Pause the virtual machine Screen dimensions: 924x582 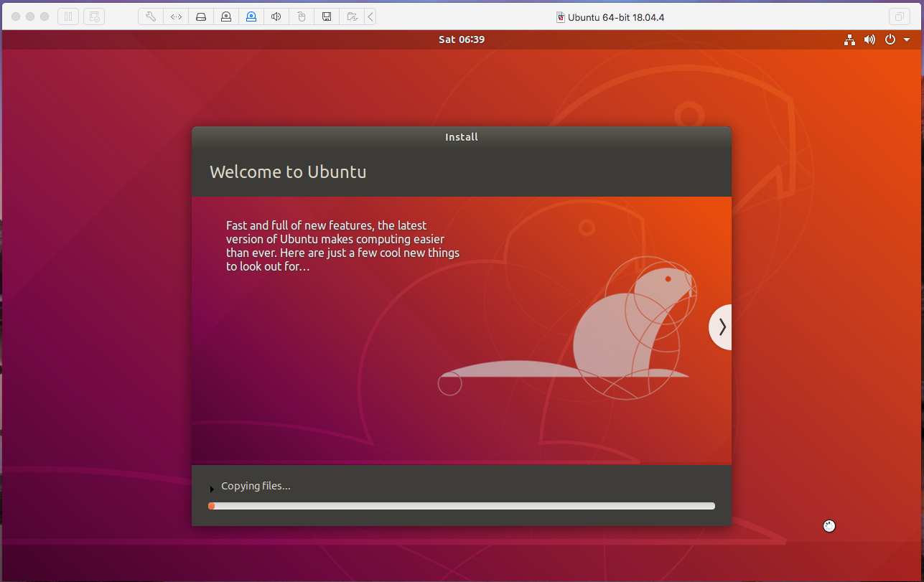68,17
